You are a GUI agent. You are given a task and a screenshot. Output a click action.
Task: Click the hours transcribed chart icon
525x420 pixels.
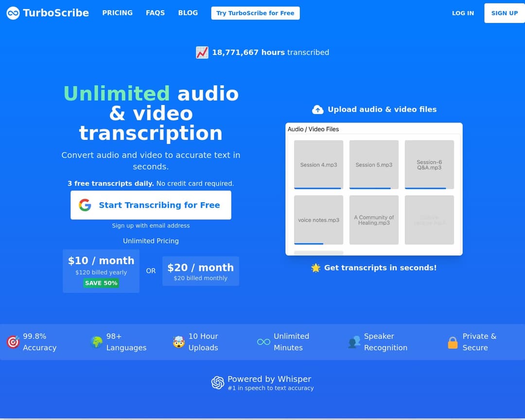(x=202, y=52)
